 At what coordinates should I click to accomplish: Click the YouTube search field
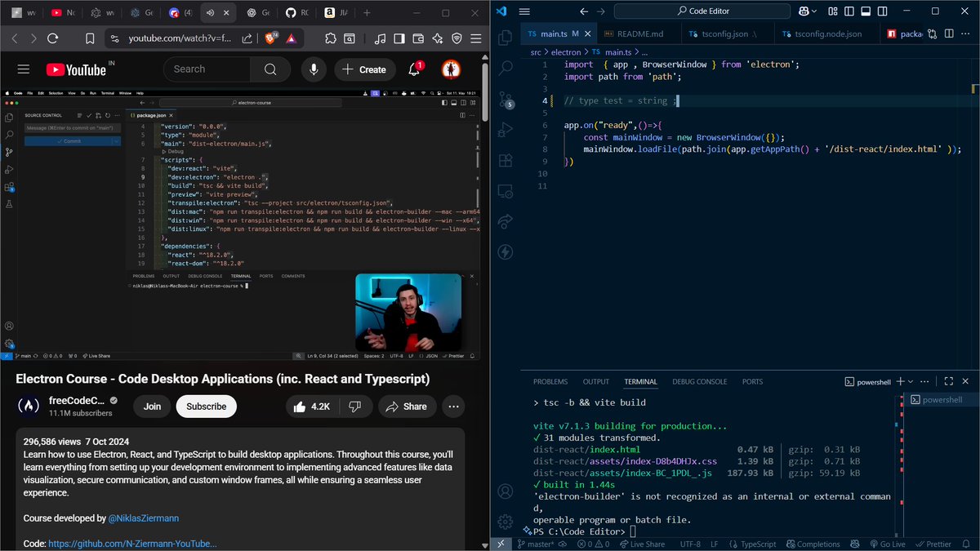(207, 69)
